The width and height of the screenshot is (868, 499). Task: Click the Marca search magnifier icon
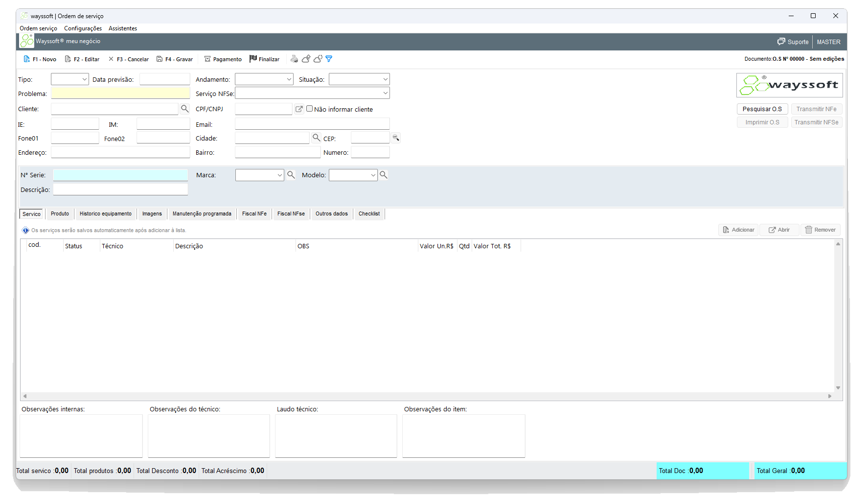tap(291, 175)
